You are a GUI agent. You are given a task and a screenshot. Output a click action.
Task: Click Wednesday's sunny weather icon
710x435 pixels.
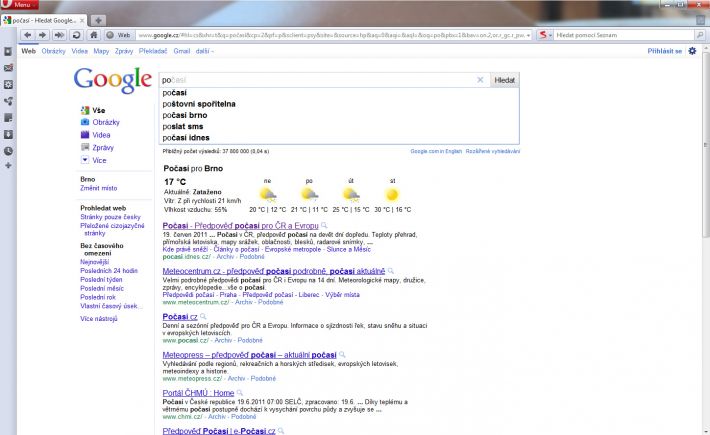point(392,195)
